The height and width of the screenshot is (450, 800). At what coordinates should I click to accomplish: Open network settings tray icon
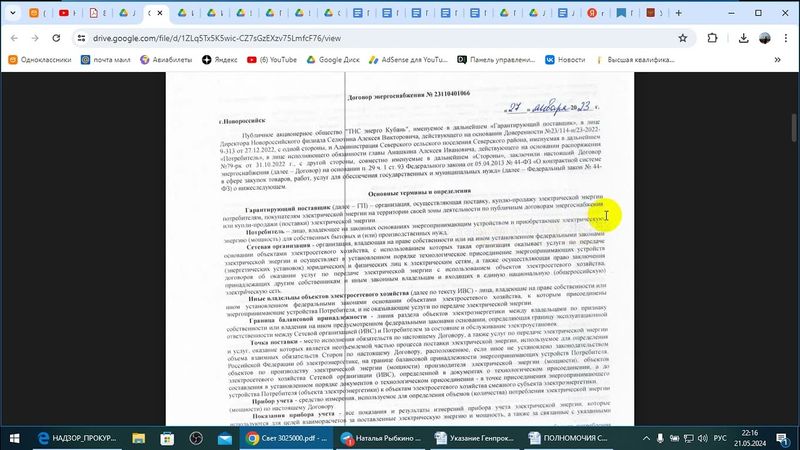689,438
